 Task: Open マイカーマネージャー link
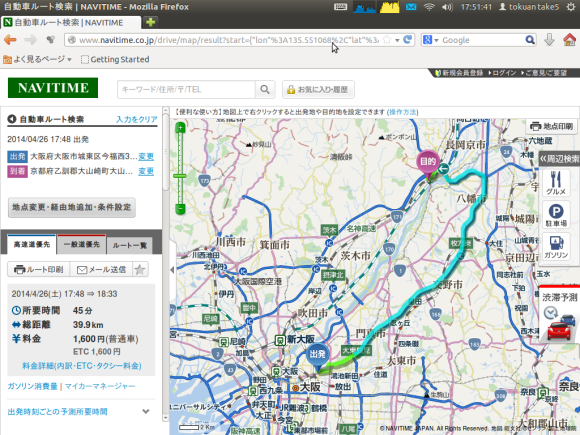100,386
